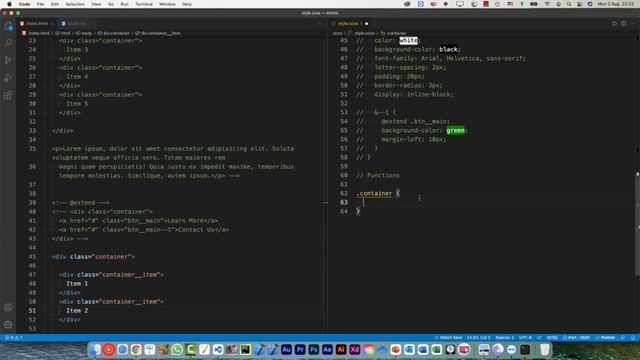Open the body breadcrumb dropdown
Screen dimensions: 640x360
click(84, 33)
